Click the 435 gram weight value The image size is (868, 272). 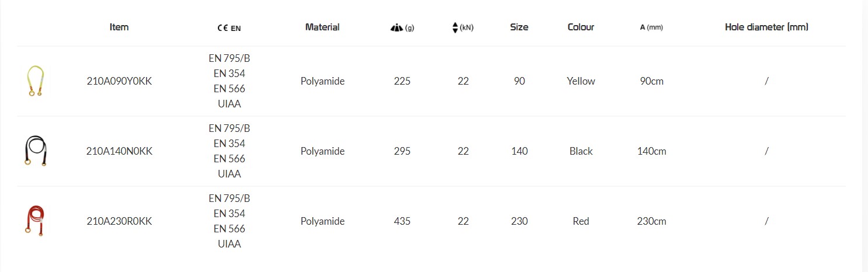tap(402, 221)
